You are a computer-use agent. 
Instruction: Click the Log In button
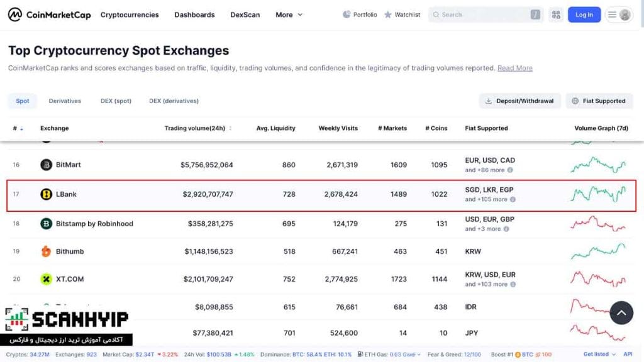584,15
